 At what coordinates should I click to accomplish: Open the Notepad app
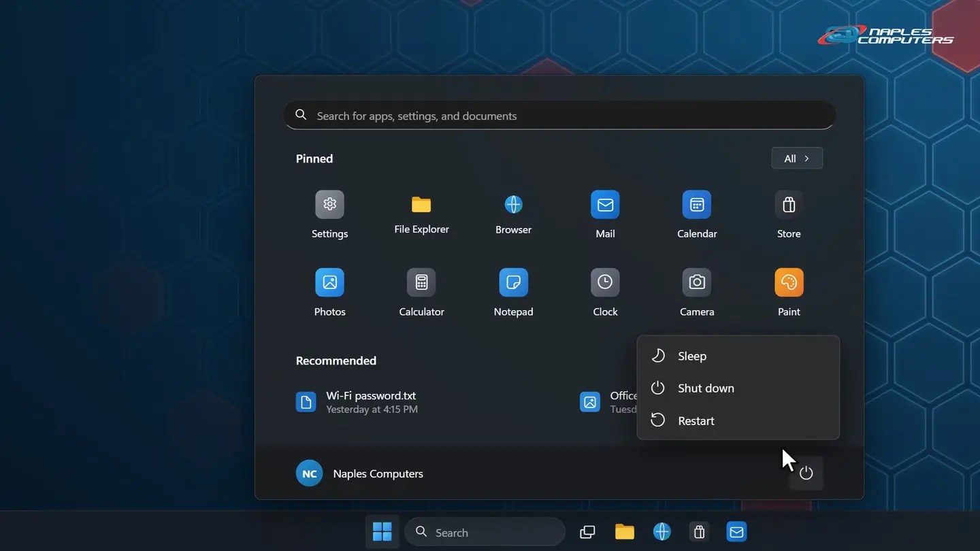[513, 293]
